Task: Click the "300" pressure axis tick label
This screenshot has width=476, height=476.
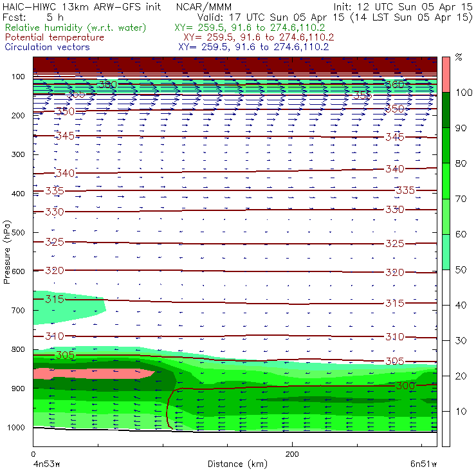Action: coord(18,154)
